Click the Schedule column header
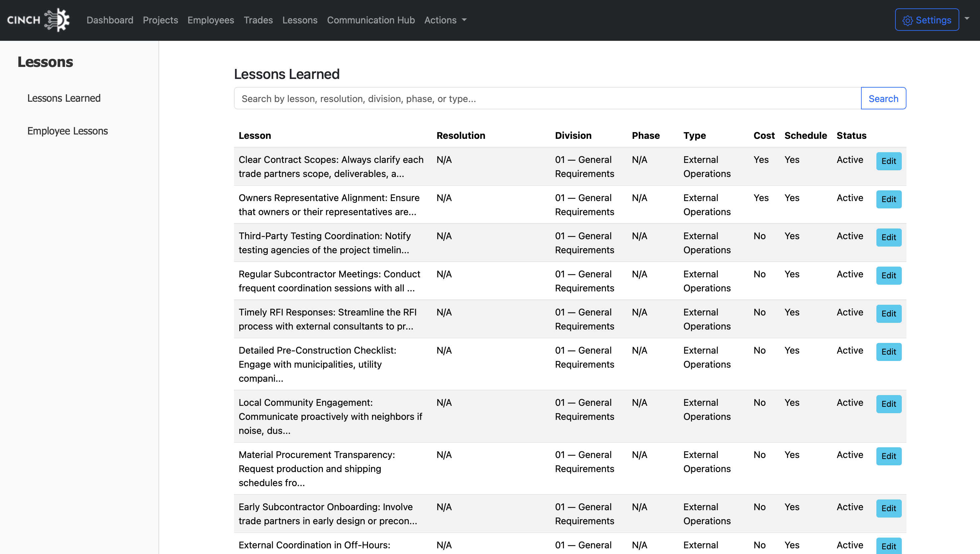The height and width of the screenshot is (554, 980). click(806, 135)
